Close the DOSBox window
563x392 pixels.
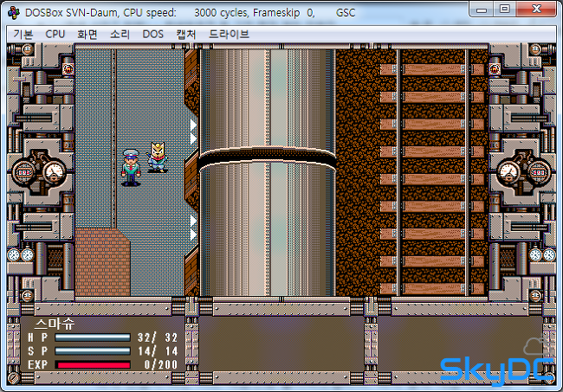536,10
